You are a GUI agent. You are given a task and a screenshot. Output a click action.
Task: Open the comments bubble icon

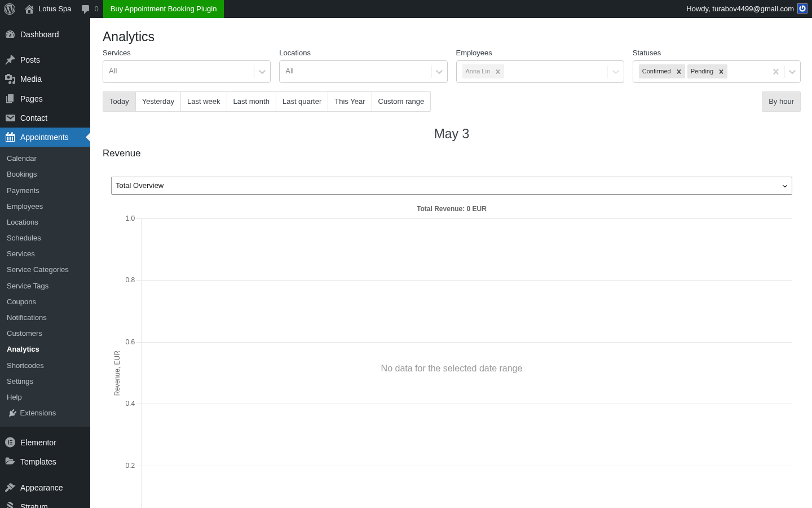(x=85, y=9)
